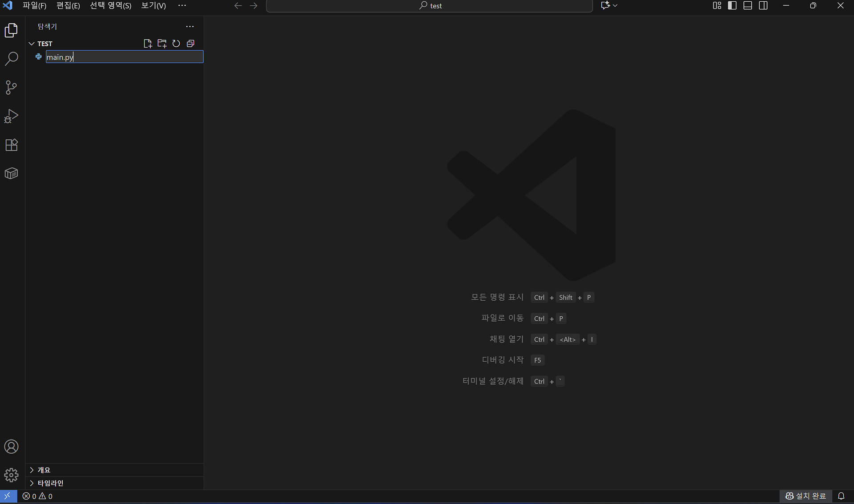Open the Manage settings gear
The width and height of the screenshot is (854, 504).
(11, 475)
